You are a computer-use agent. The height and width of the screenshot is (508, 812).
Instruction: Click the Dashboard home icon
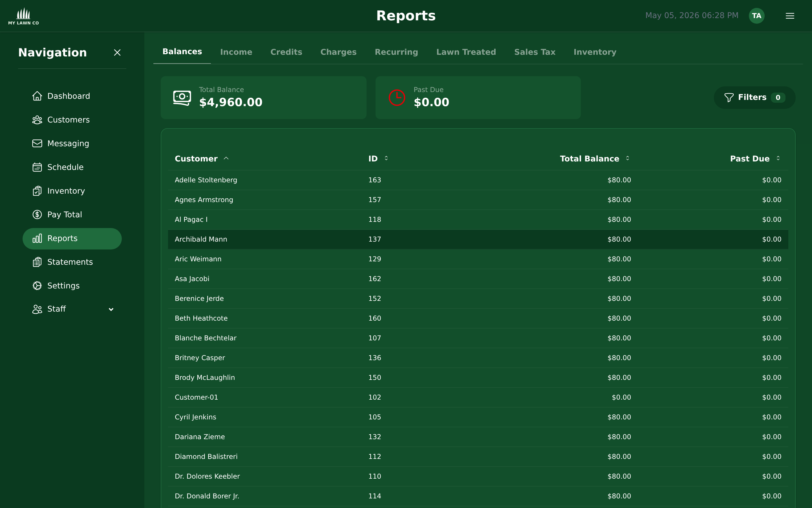(x=37, y=96)
